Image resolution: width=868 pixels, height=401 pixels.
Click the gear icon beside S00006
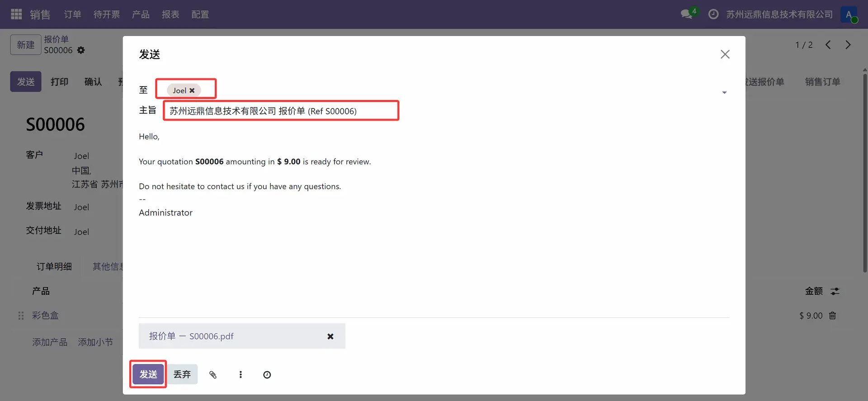[x=81, y=50]
